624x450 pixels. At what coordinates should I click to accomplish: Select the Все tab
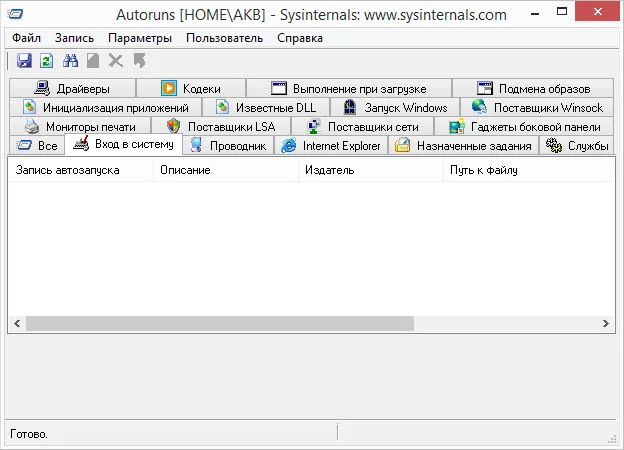(37, 146)
